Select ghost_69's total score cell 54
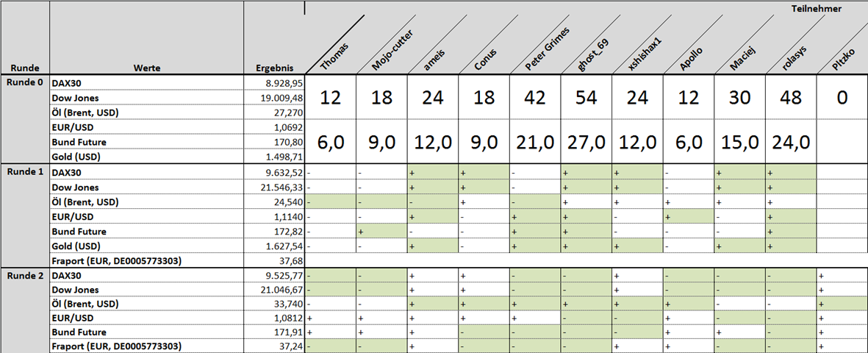The image size is (868, 353). point(587,98)
